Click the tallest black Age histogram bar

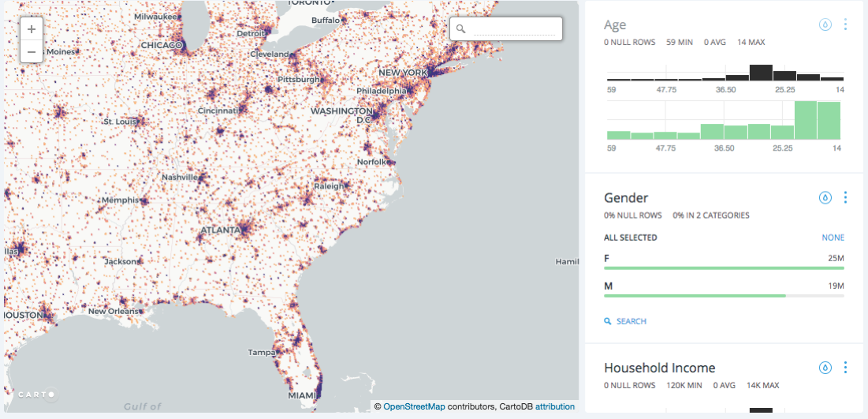pos(760,73)
